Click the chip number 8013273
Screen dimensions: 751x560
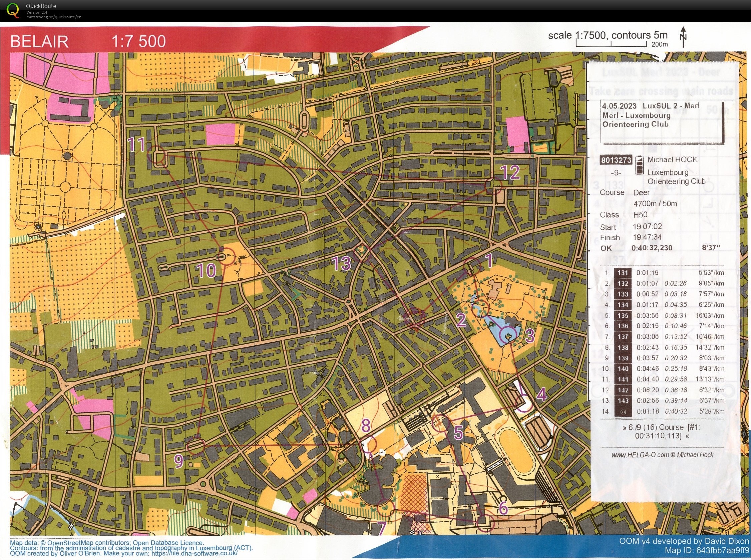click(616, 160)
